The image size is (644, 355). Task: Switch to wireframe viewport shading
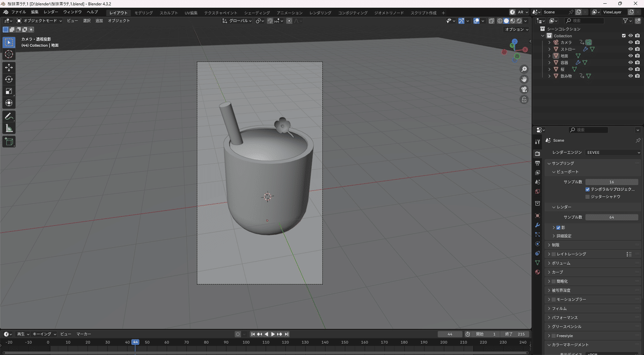coord(500,21)
